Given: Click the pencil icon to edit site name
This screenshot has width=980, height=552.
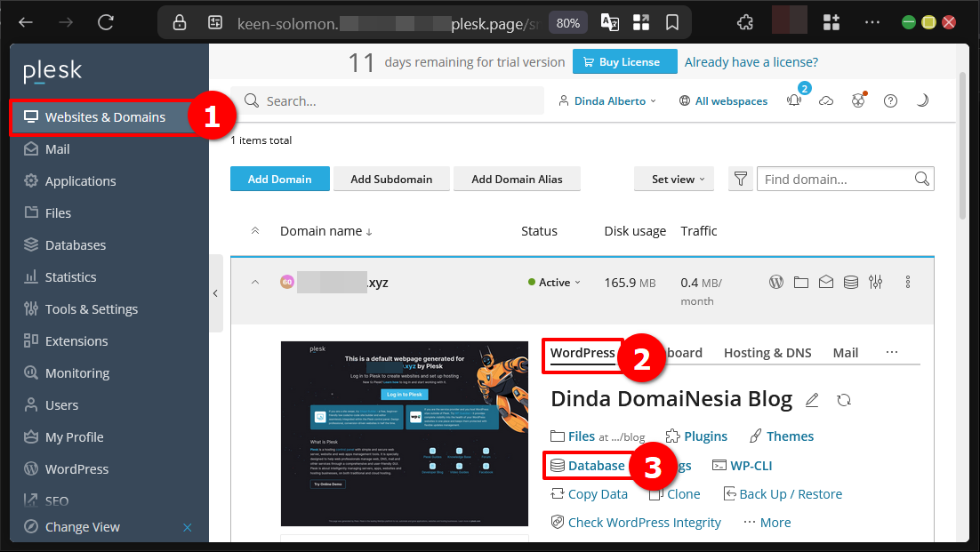Looking at the screenshot, I should pyautogui.click(x=811, y=400).
